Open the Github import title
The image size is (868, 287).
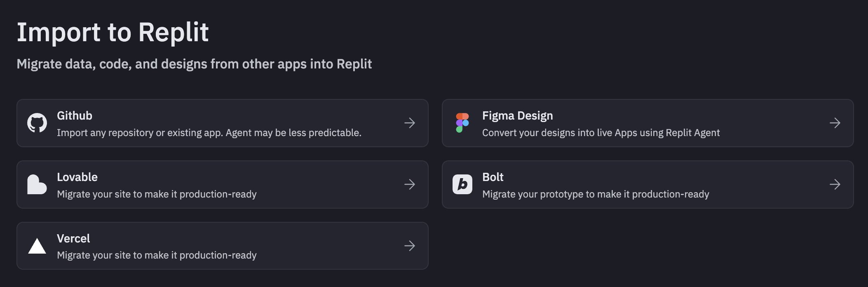tap(75, 115)
